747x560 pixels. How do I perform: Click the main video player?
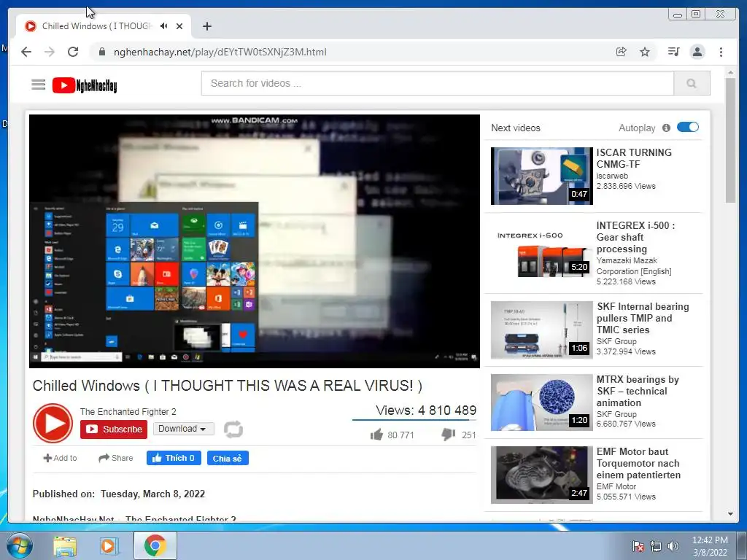[255, 241]
